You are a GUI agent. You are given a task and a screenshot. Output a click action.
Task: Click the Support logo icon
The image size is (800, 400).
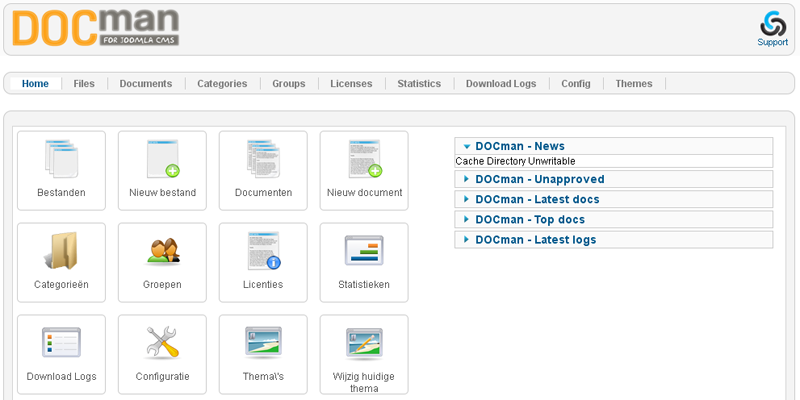coord(773,23)
